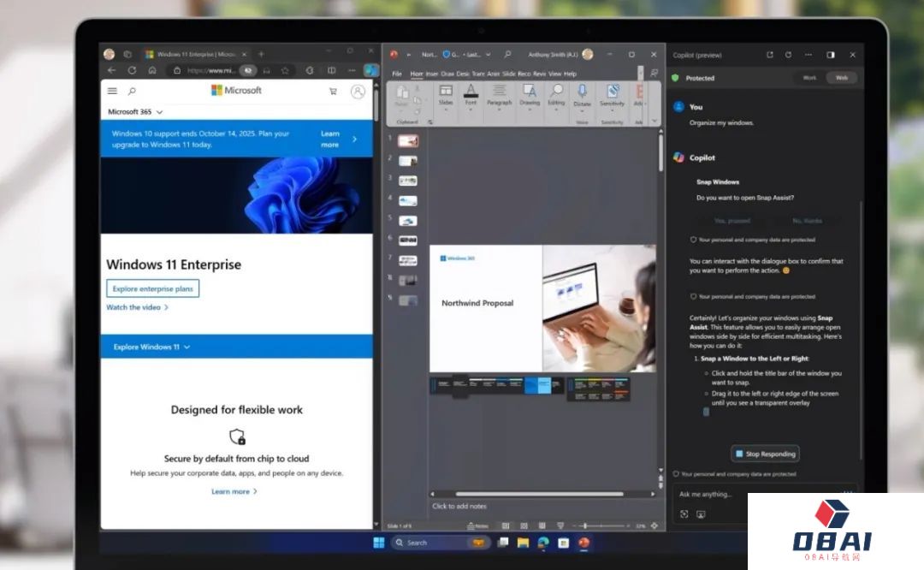Open Learn more link under Secure by default
This screenshot has width=924, height=570.
pyautogui.click(x=234, y=491)
